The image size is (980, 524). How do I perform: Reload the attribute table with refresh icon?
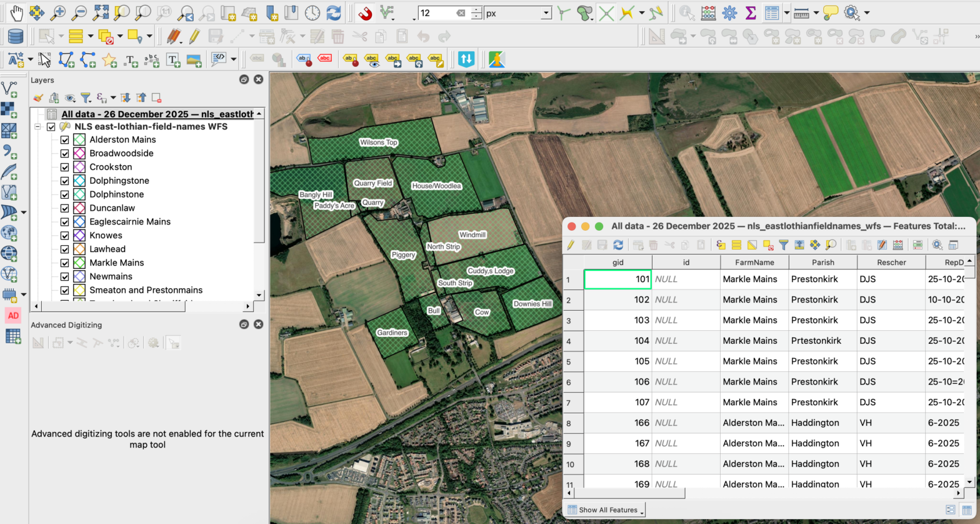click(x=618, y=245)
